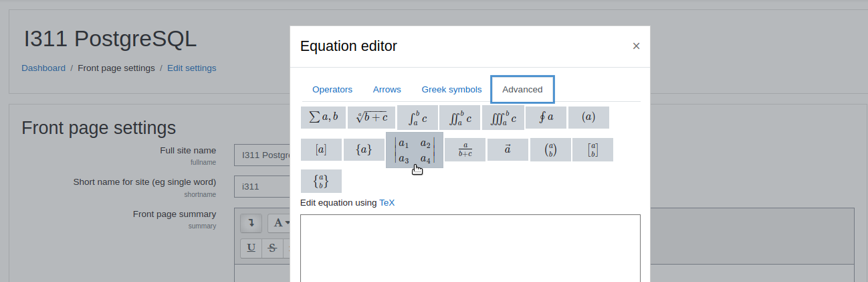Insert parentheses around a
Image resolution: width=868 pixels, height=282 pixels.
pos(588,117)
